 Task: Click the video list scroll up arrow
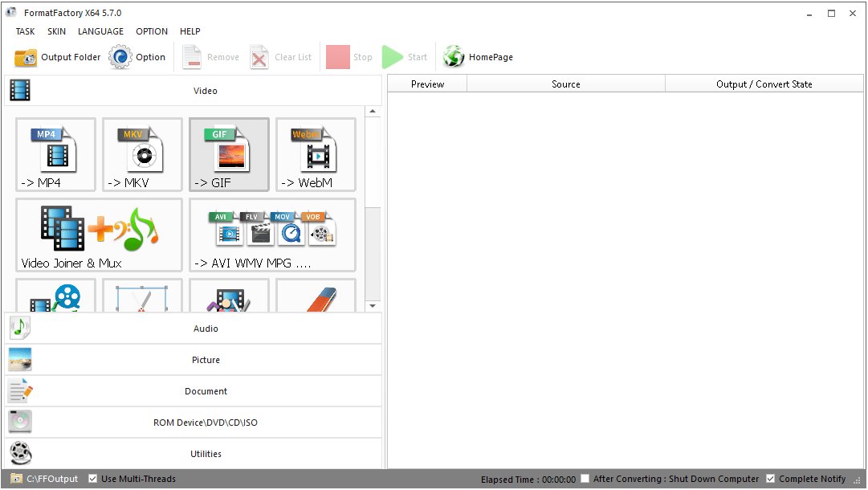click(373, 112)
